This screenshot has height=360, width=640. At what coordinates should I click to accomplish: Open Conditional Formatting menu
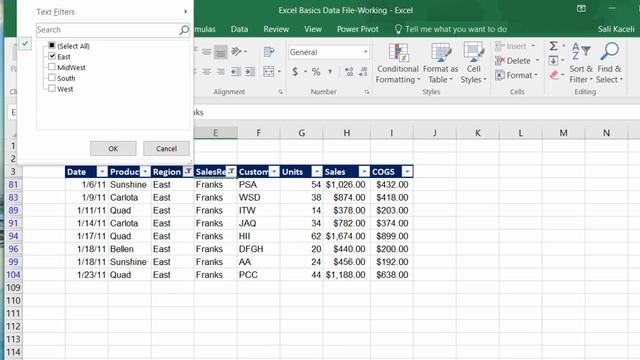pos(398,63)
